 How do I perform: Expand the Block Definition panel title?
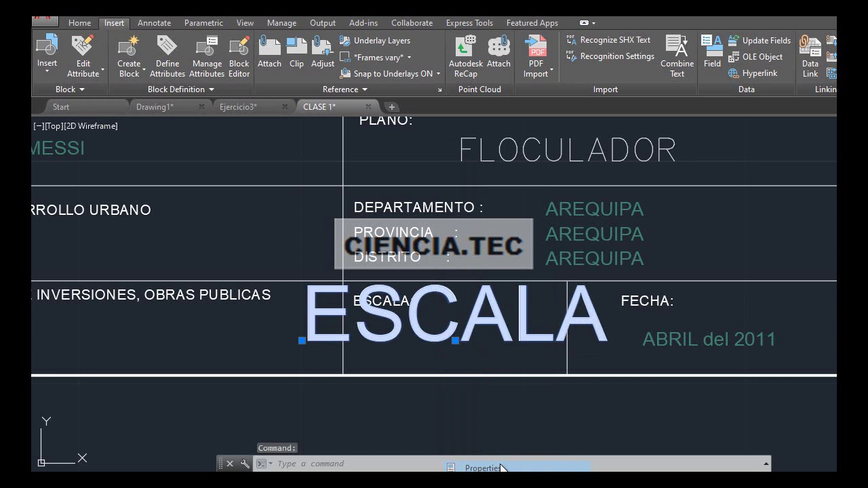click(x=181, y=89)
